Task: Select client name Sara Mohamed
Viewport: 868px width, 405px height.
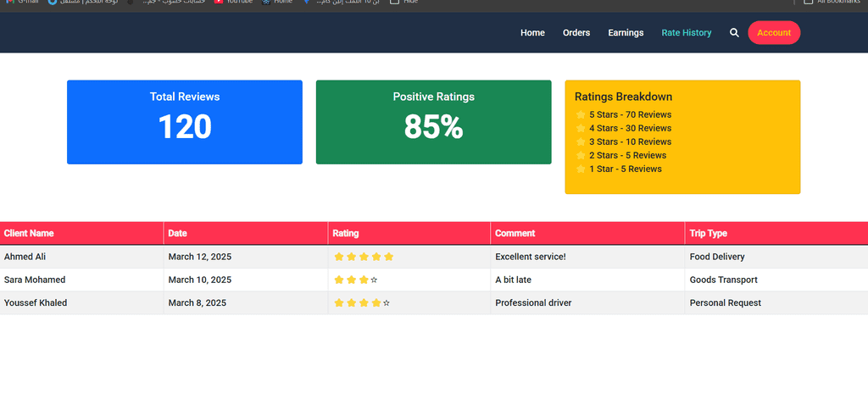Action: (x=34, y=280)
